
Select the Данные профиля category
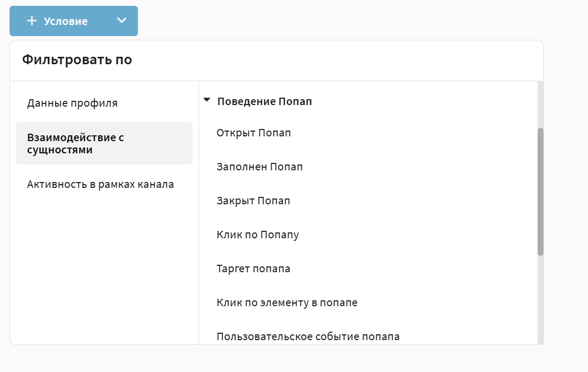pos(72,103)
